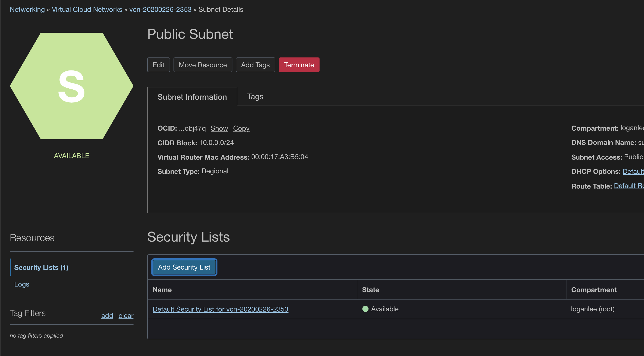Open the Default Route Table link
Viewport: 644px width, 356px height.
pyautogui.click(x=628, y=186)
